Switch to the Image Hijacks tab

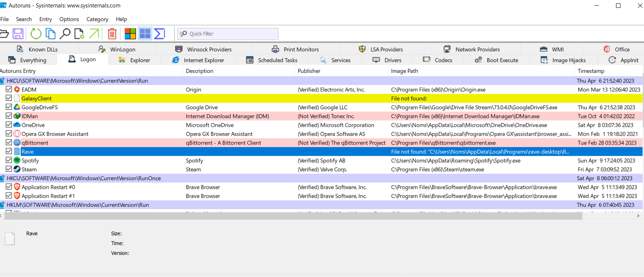pos(563,60)
